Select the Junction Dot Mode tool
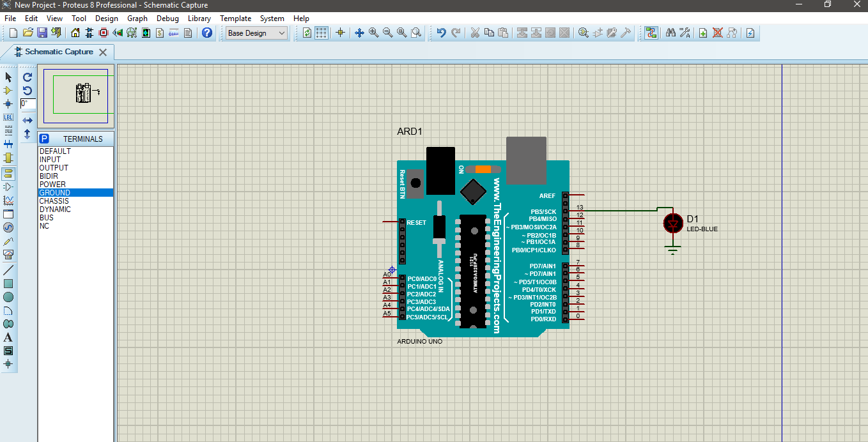The width and height of the screenshot is (868, 442). [x=8, y=103]
